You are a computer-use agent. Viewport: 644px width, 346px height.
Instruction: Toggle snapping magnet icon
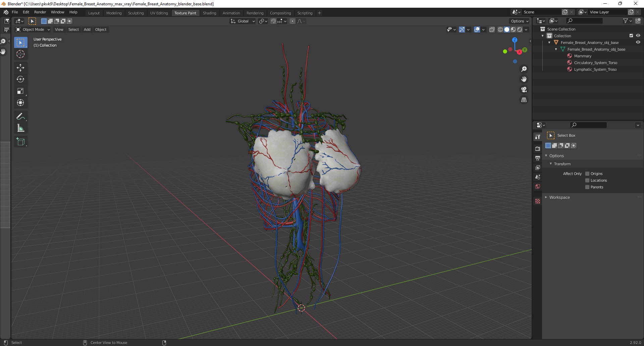pyautogui.click(x=273, y=21)
